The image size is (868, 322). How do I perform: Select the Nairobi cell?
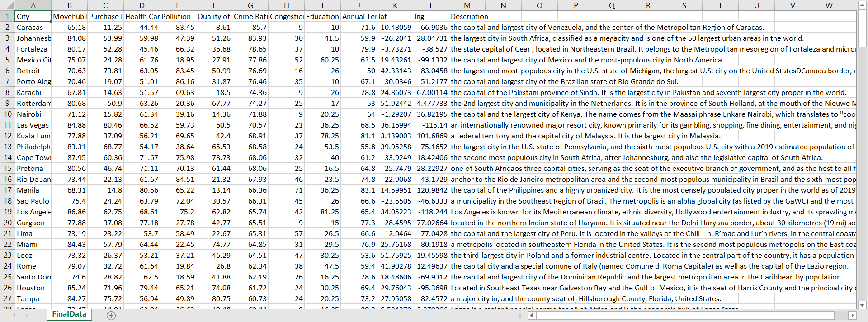[33, 114]
